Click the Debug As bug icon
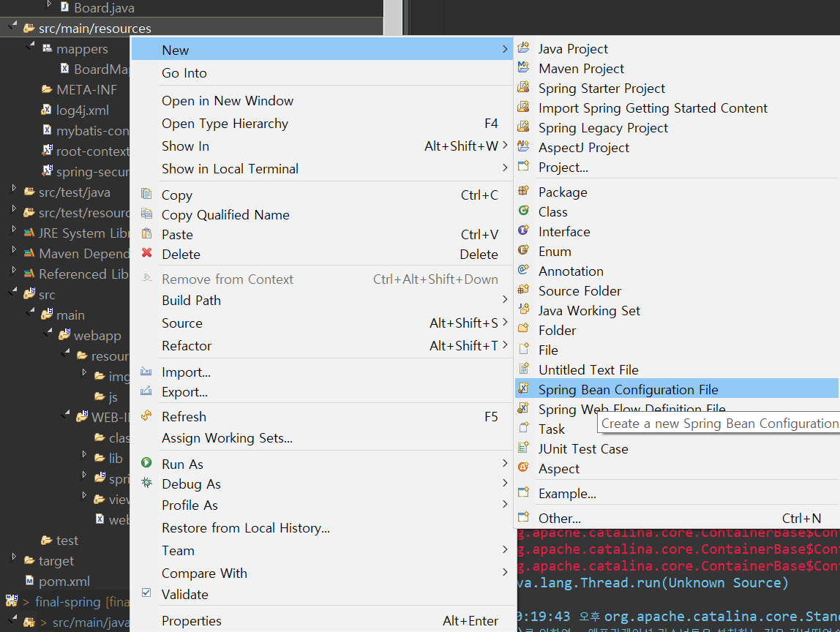Screen dimensions: 840x632 point(146,483)
